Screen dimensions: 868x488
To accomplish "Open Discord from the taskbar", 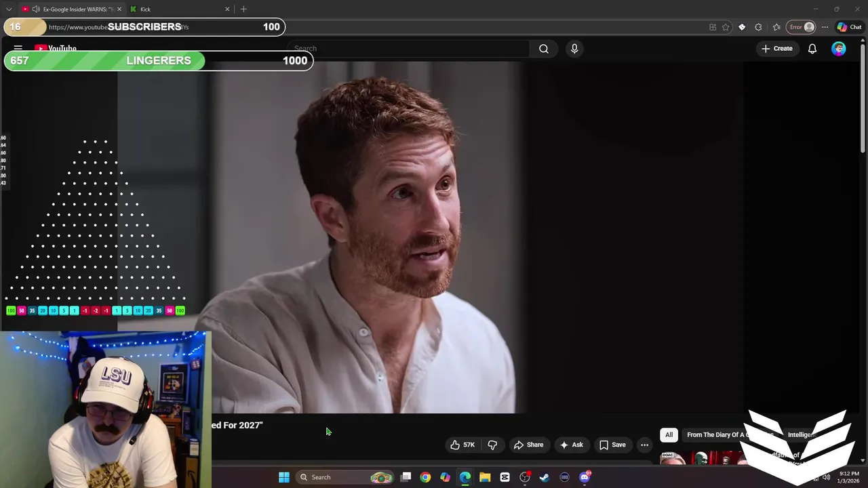I will [585, 477].
